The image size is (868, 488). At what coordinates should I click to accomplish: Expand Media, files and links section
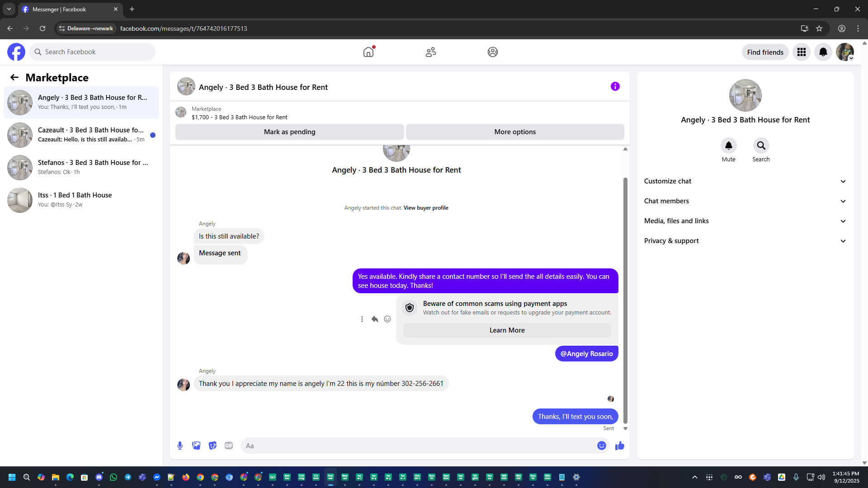pos(745,221)
